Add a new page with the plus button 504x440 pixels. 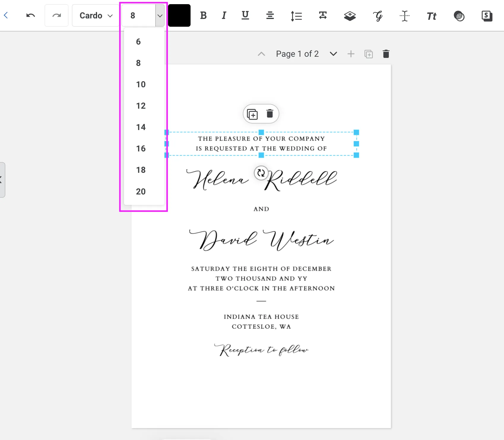click(x=351, y=54)
